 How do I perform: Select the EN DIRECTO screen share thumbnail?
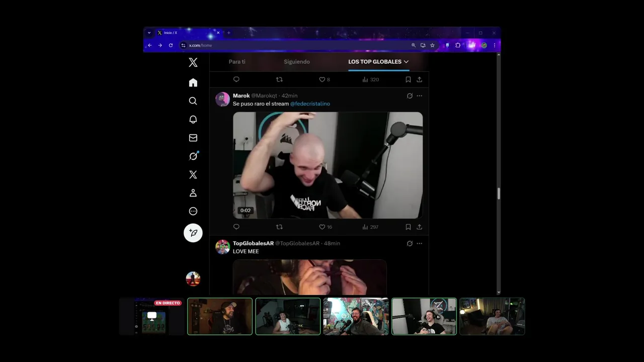[x=151, y=316]
